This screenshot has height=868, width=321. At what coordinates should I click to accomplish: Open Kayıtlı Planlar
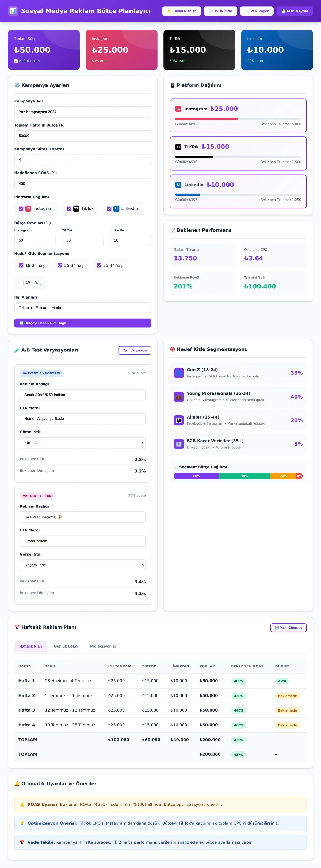click(x=182, y=11)
